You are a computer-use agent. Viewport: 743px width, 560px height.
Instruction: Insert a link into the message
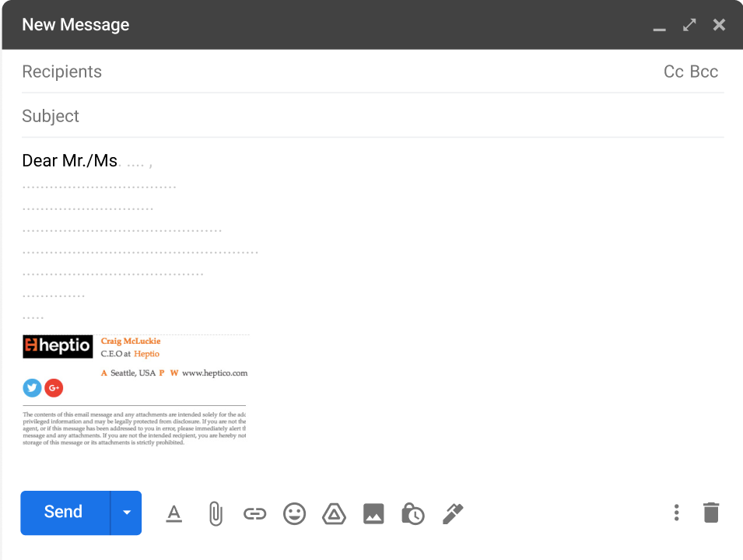pyautogui.click(x=255, y=513)
